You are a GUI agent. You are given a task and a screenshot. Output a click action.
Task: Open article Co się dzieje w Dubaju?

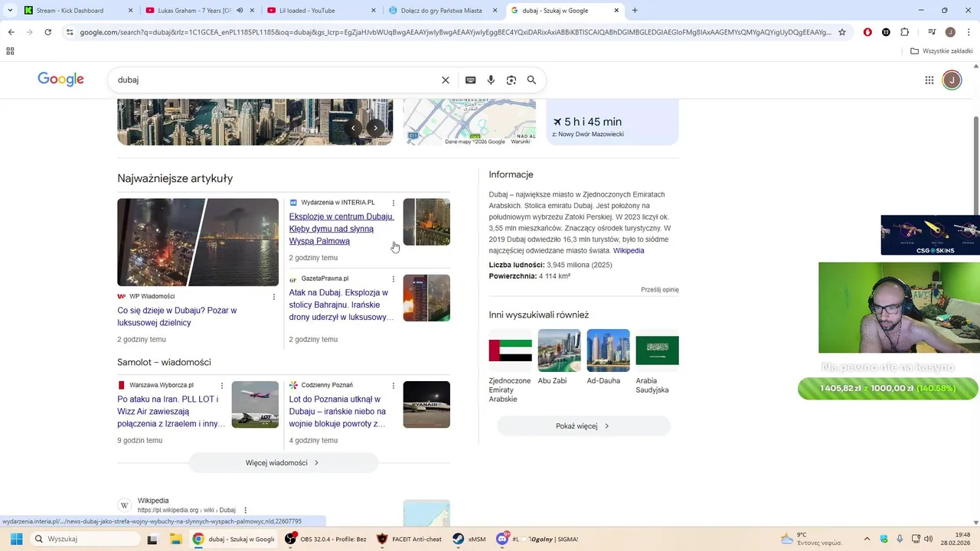pos(177,317)
